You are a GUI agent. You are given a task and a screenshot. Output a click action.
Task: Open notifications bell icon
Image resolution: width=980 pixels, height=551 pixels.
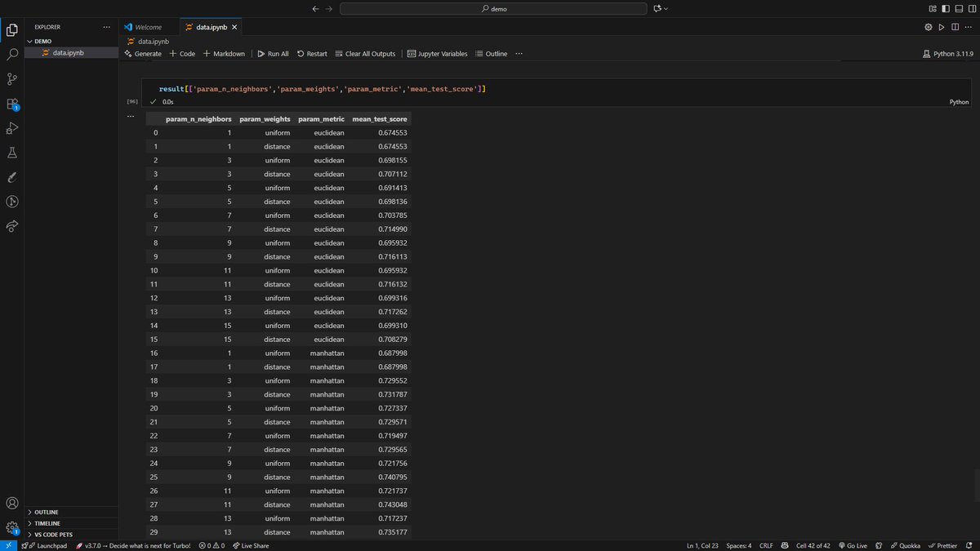click(969, 545)
